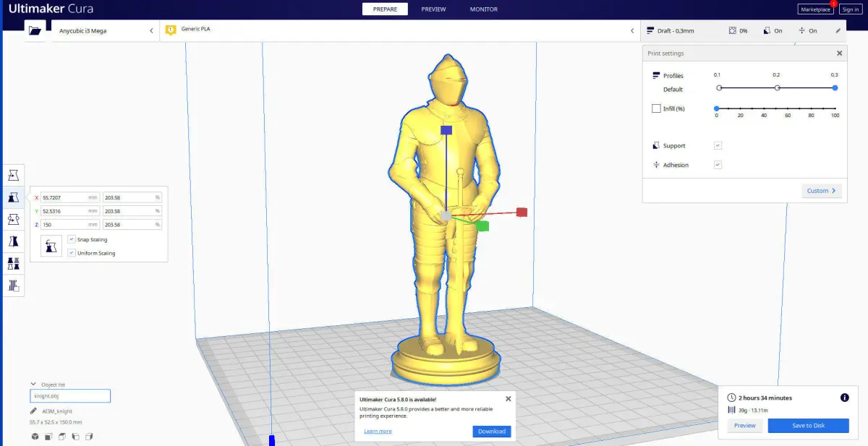The width and height of the screenshot is (868, 446).
Task: Open the Per Model Settings tool
Action: click(13, 264)
